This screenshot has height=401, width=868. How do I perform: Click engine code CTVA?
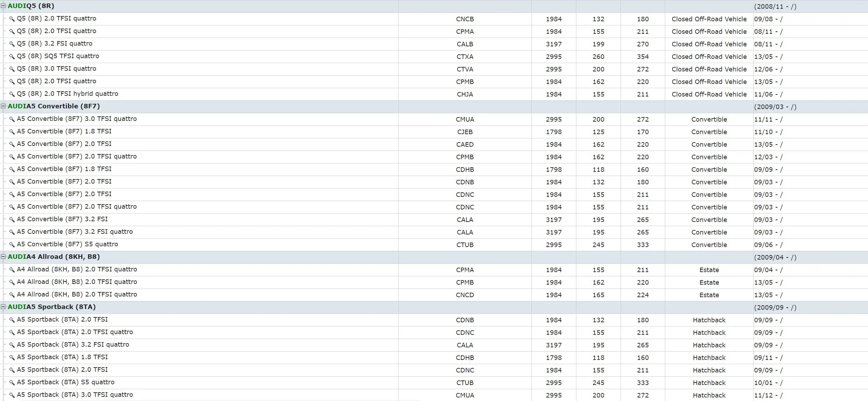click(x=465, y=69)
